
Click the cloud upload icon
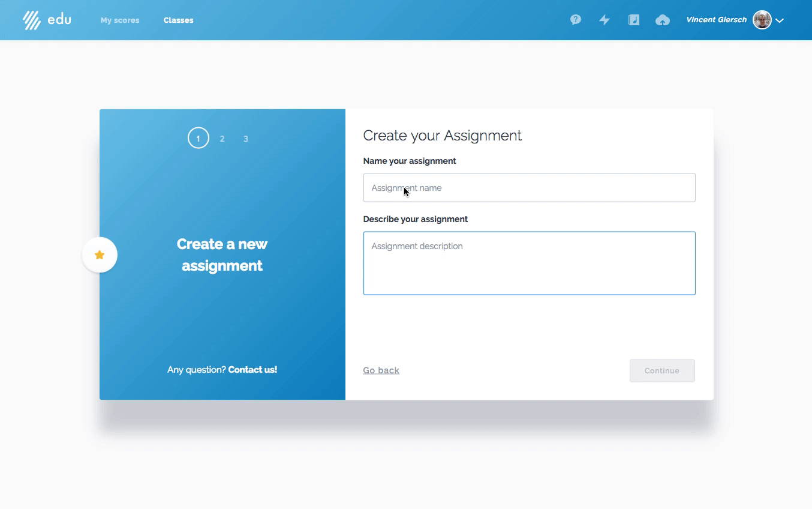[663, 20]
